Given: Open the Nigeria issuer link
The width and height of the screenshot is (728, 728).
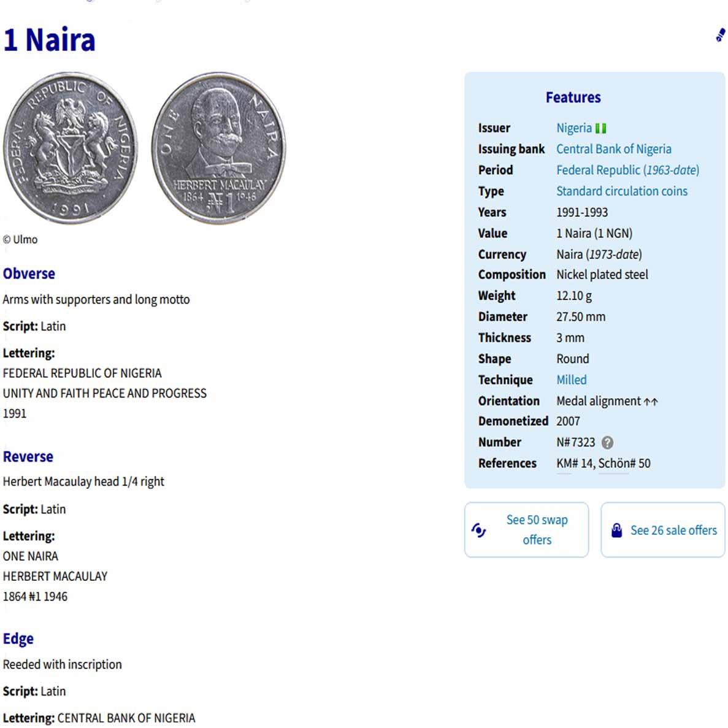Looking at the screenshot, I should point(573,128).
